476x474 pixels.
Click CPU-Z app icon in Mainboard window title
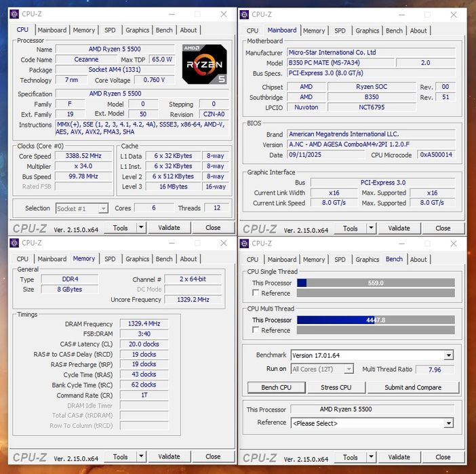coord(244,14)
